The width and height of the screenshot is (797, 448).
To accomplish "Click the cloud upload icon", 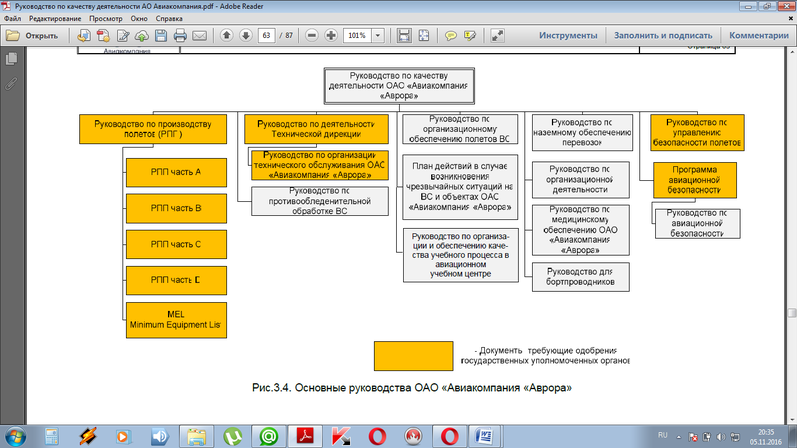I will coord(142,36).
